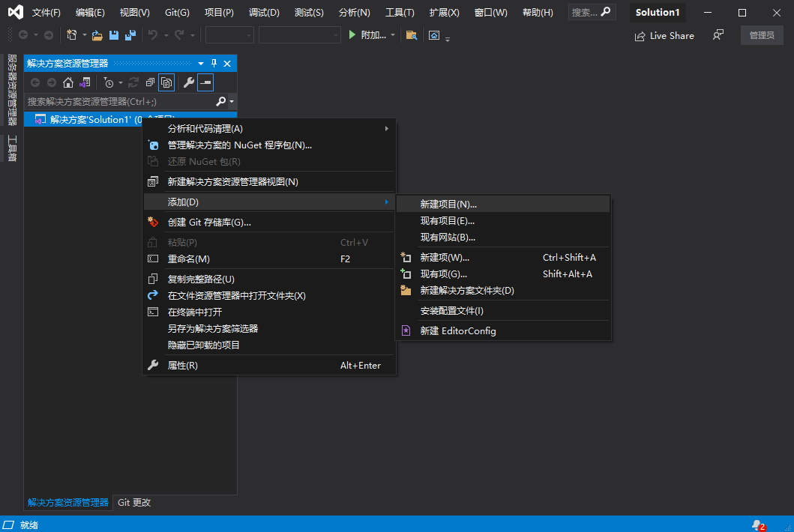Open Solution Explorer window position dropdown
Viewport: 794px width, 532px height.
[x=200, y=63]
